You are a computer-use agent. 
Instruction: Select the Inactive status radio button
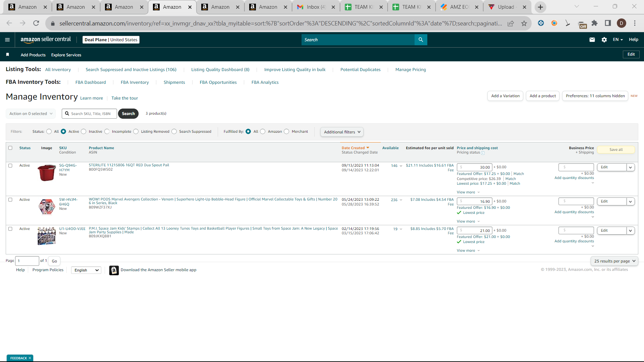pyautogui.click(x=84, y=131)
